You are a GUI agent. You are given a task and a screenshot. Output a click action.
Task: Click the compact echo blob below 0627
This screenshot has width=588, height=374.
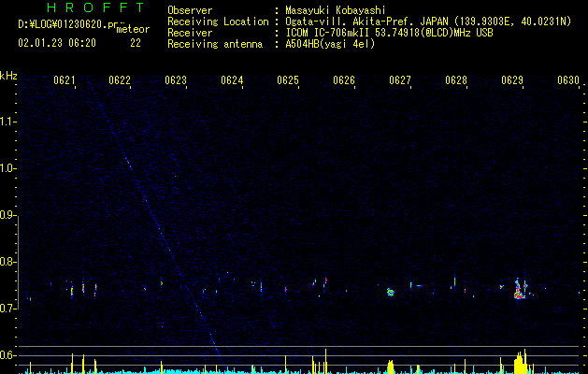click(x=391, y=292)
